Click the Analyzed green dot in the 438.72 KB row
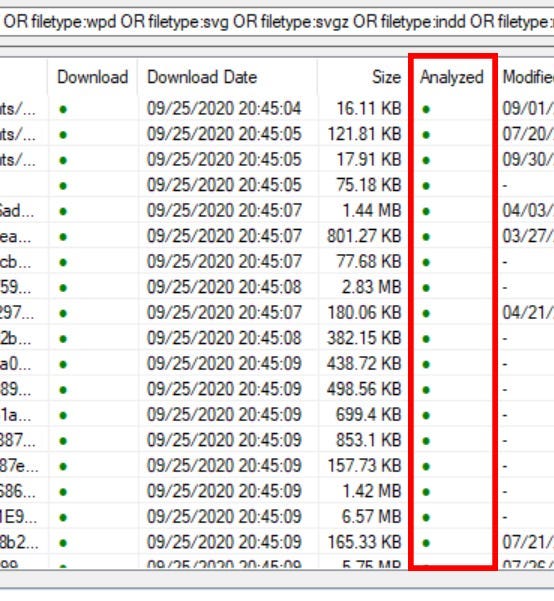554x601 pixels. click(x=426, y=365)
